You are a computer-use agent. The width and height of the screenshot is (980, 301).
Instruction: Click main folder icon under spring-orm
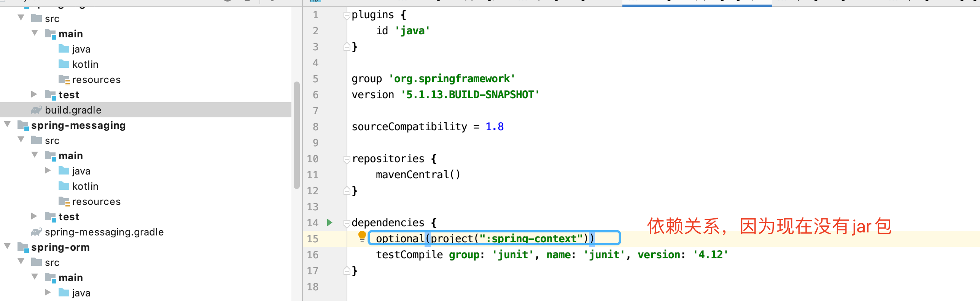[50, 278]
